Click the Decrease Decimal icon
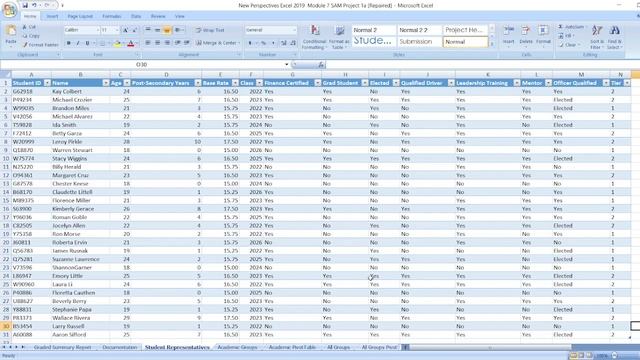 293,43
